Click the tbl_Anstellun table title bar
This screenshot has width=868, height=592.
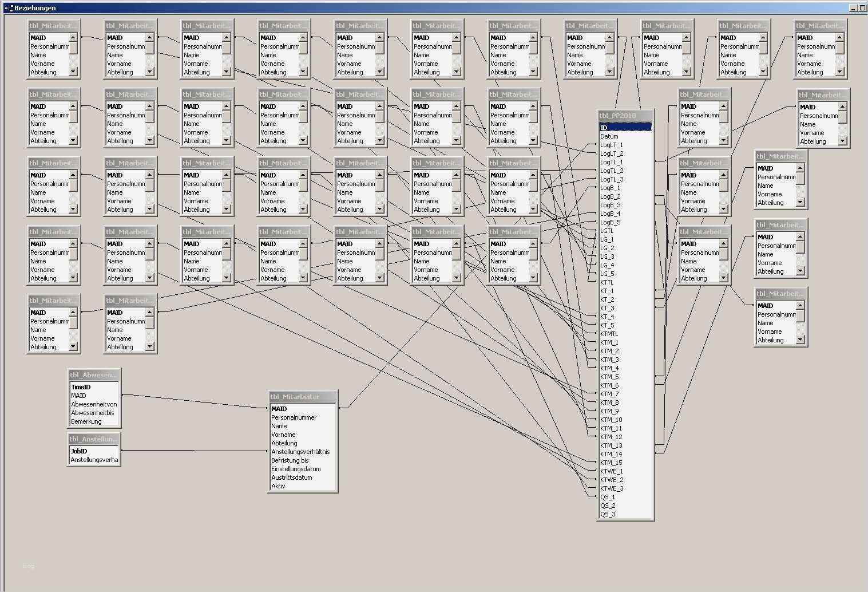(x=93, y=439)
